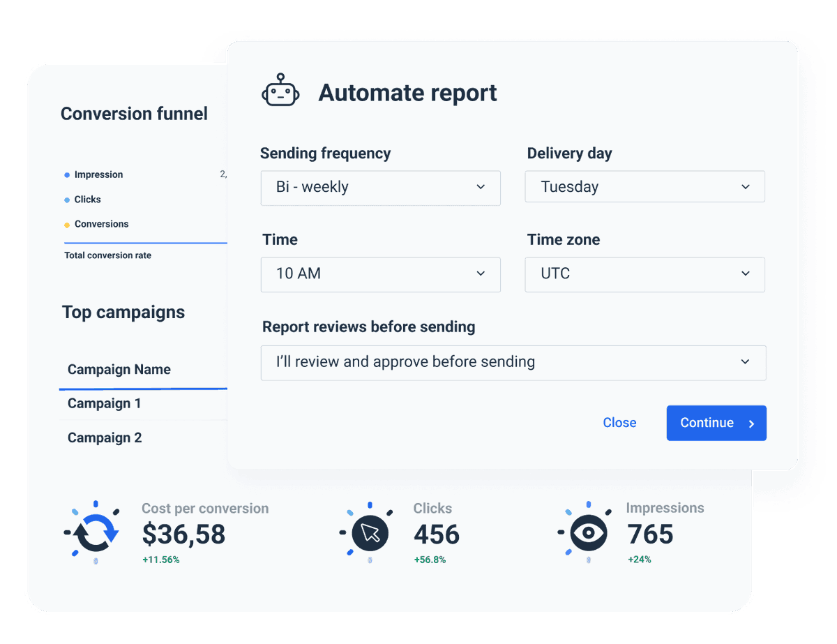837x644 pixels.
Task: Click the Close link in the modal
Action: pos(619,423)
